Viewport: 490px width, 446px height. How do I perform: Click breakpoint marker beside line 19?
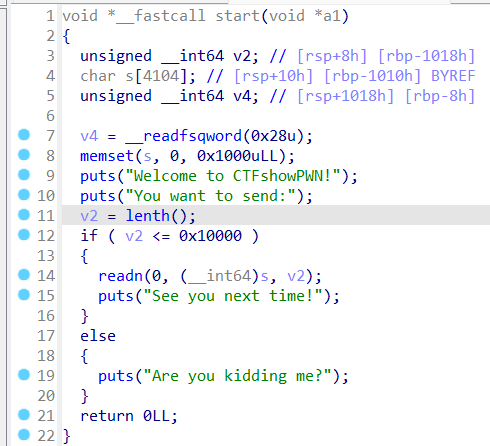pyautogui.click(x=24, y=375)
